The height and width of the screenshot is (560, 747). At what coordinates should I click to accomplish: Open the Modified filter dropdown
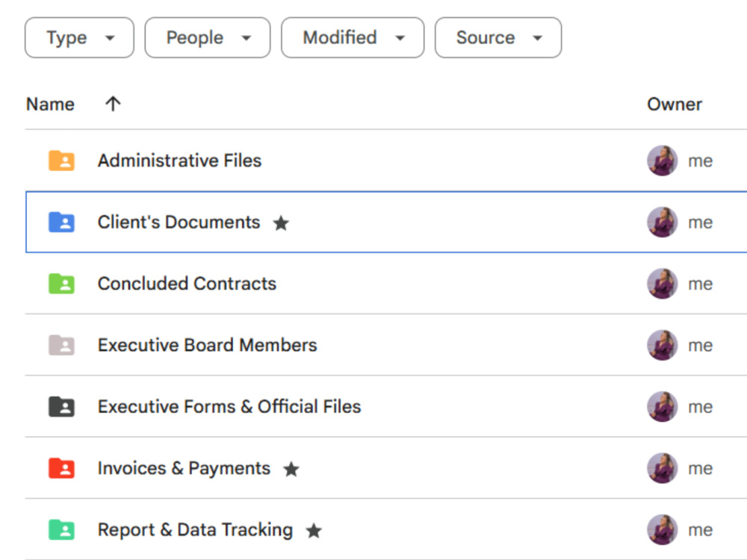pyautogui.click(x=353, y=37)
